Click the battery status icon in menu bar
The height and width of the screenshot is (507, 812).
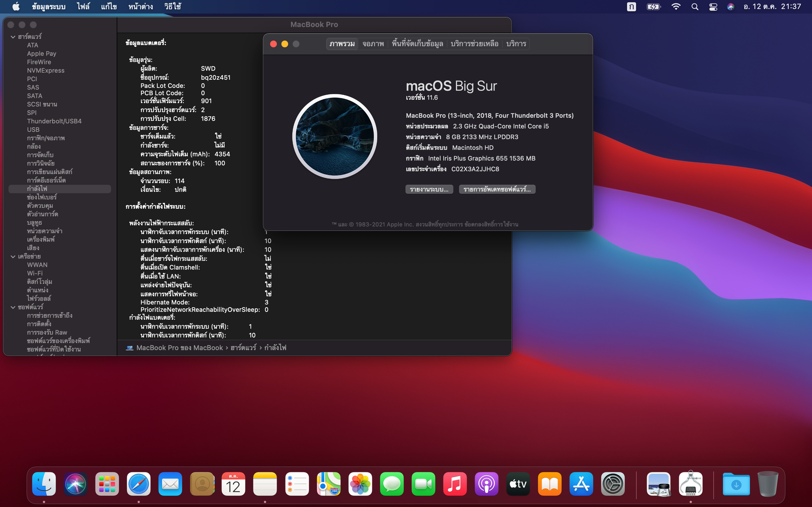(x=654, y=6)
